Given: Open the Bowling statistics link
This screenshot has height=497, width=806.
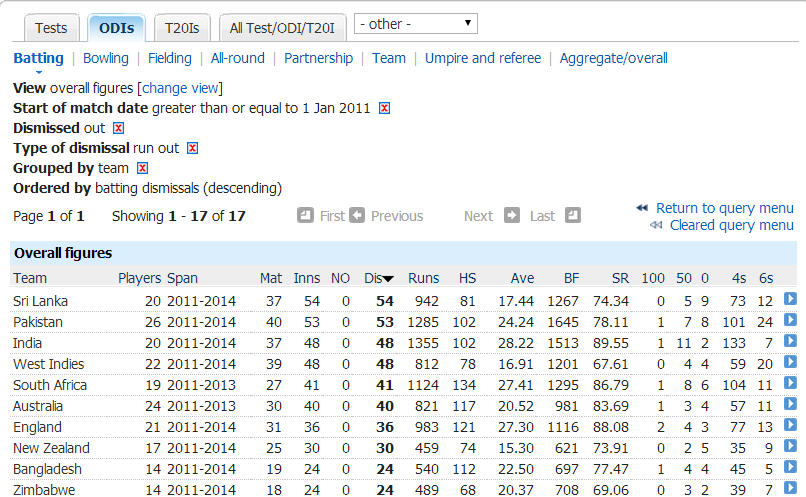Looking at the screenshot, I should [105, 58].
